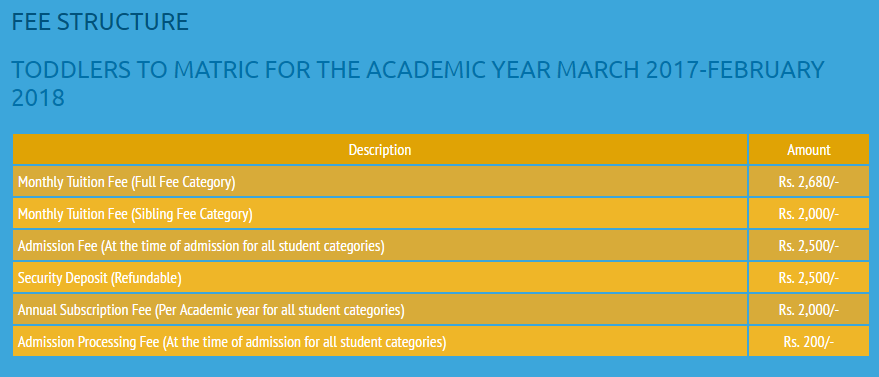Click the Description column header
Image resolution: width=879 pixels, height=377 pixels.
380,150
